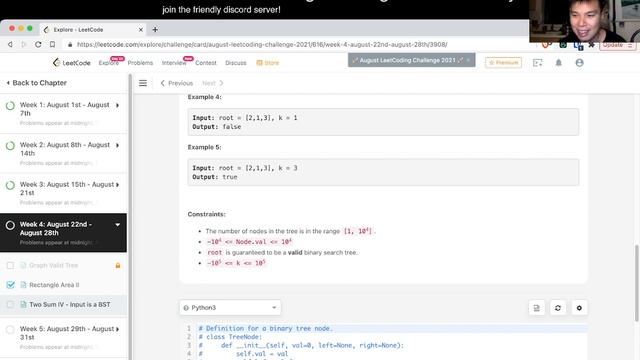Click Week 3 progress circle icon
The height and width of the screenshot is (360, 640).
click(10, 185)
